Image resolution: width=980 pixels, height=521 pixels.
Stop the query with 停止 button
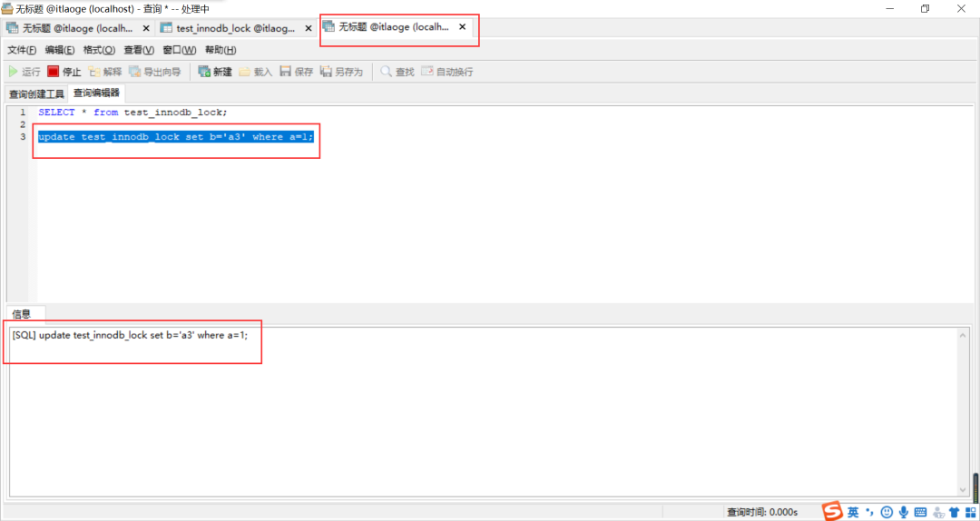tap(64, 72)
